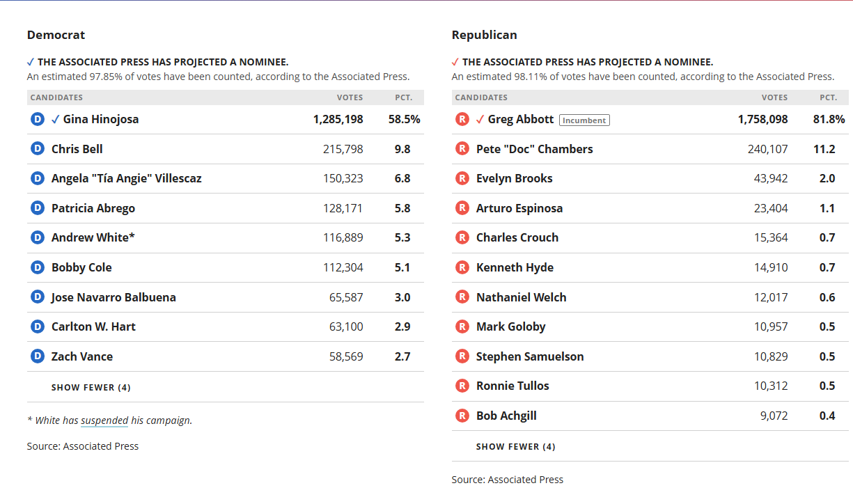Click the red R icon next to Evelyn Brooks
The height and width of the screenshot is (504, 853).
click(x=462, y=179)
